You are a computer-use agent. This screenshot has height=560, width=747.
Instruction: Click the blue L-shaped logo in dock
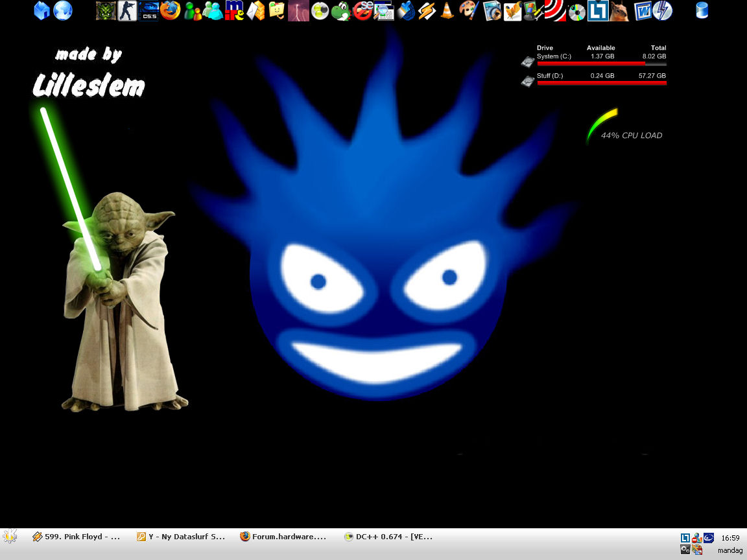coord(597,10)
